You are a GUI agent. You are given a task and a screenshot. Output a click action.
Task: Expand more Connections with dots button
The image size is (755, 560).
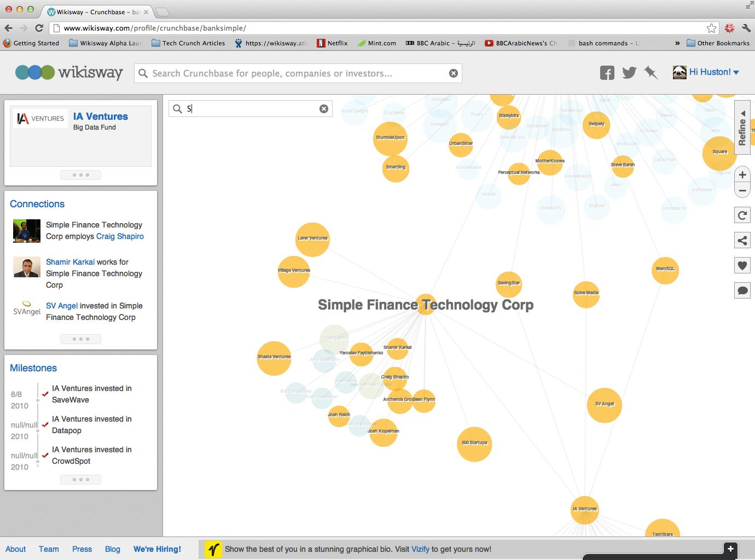pyautogui.click(x=80, y=339)
